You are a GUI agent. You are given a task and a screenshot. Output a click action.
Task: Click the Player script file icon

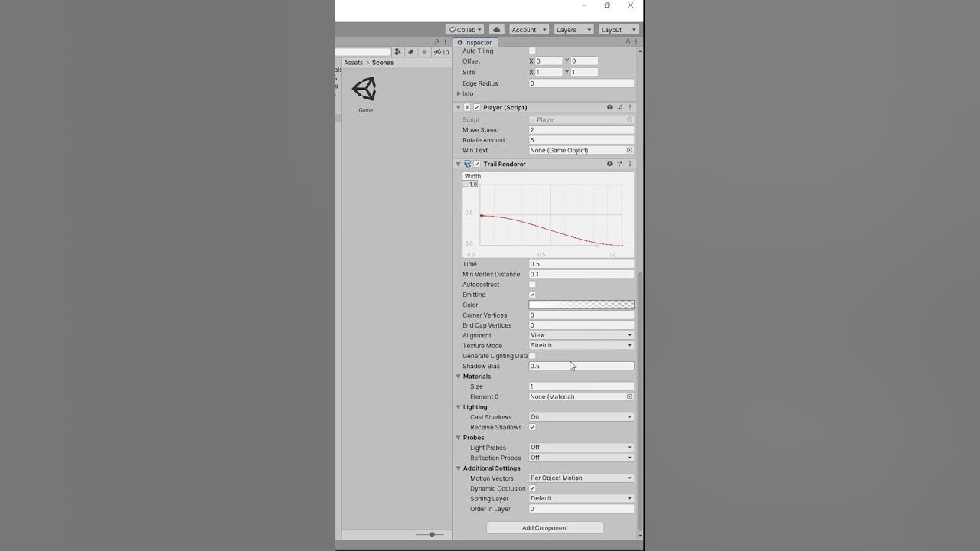(467, 107)
